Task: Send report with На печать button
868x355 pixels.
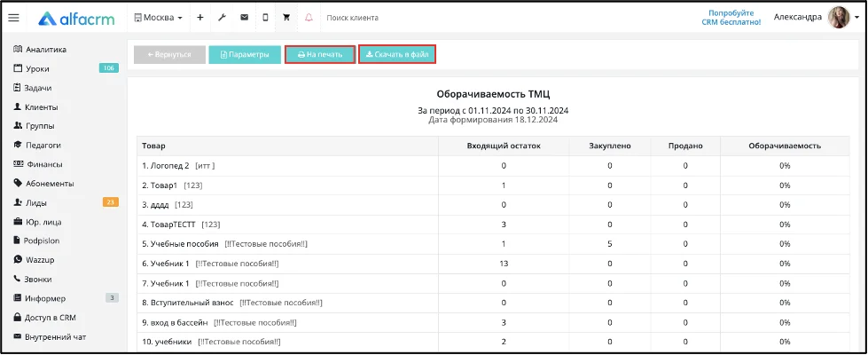Action: [320, 55]
